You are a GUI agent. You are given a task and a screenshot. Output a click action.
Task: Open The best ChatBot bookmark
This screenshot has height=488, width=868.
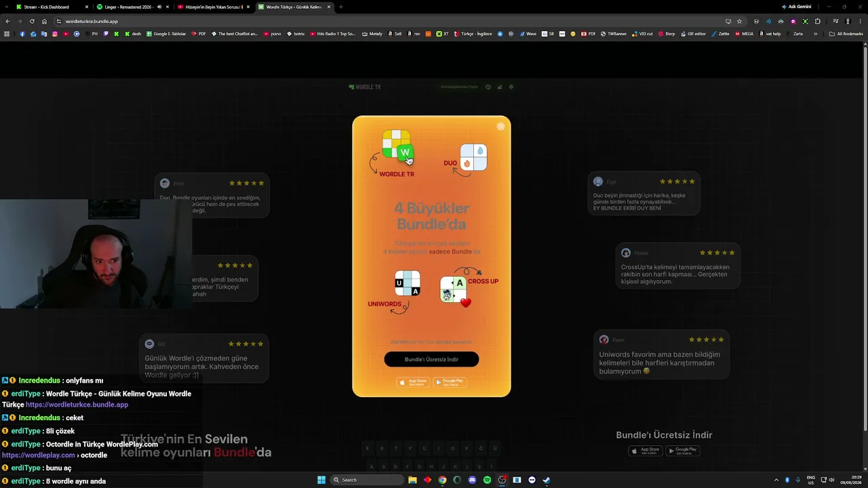pos(235,33)
